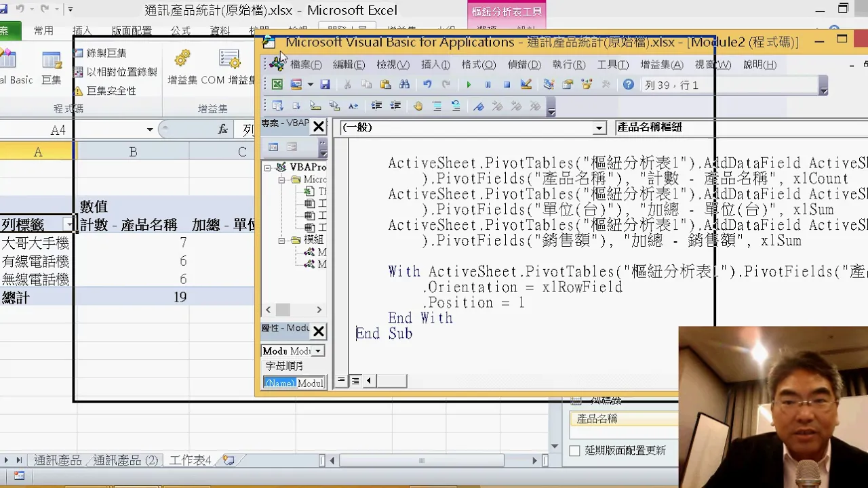
Task: Open Project Explorer via toolbar icon
Action: (549, 85)
